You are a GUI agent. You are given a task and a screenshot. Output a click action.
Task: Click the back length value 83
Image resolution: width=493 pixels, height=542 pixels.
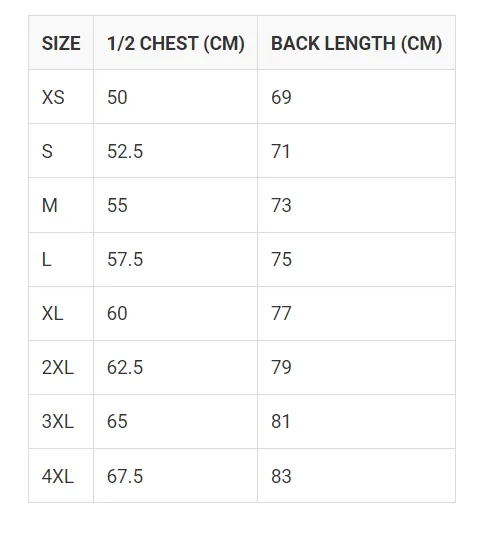(x=281, y=476)
